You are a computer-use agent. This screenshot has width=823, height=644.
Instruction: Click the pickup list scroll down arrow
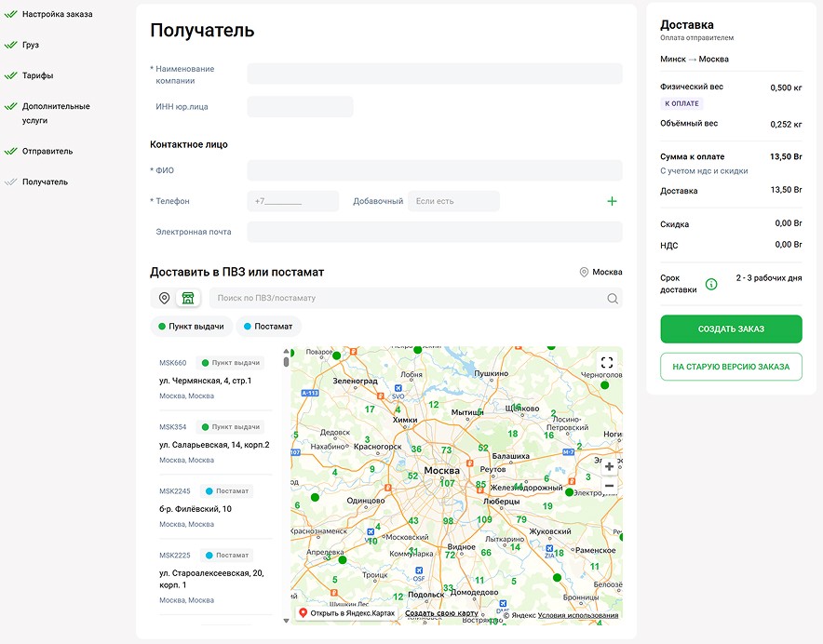pos(286,621)
